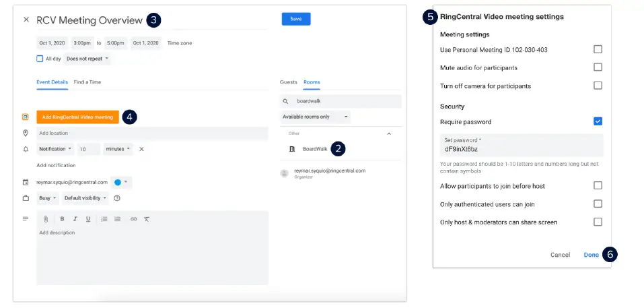Select the BoardWalk room entry
Viewport: 644px width, 308px height.
315,149
